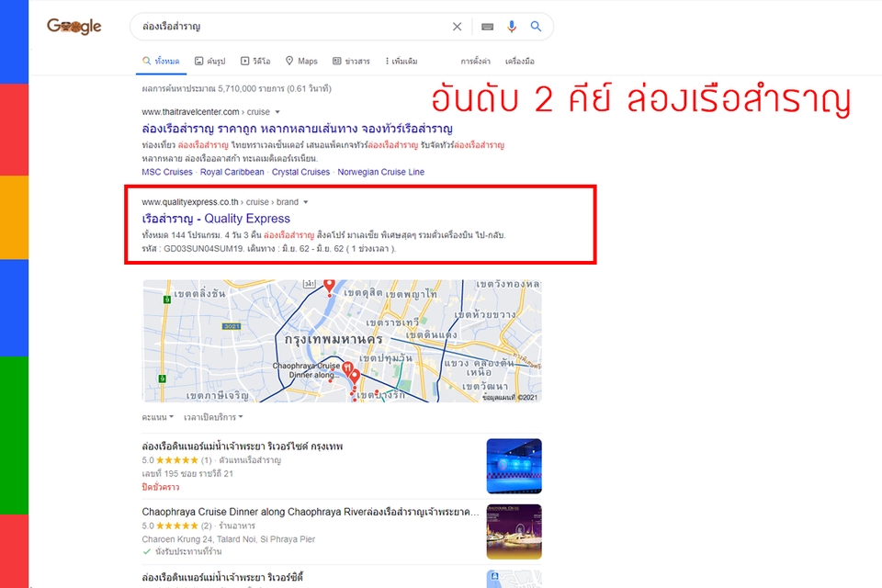The width and height of the screenshot is (882, 588).
Task: Expand arrow next to thaitravelcenter.com URL
Action: (x=277, y=112)
